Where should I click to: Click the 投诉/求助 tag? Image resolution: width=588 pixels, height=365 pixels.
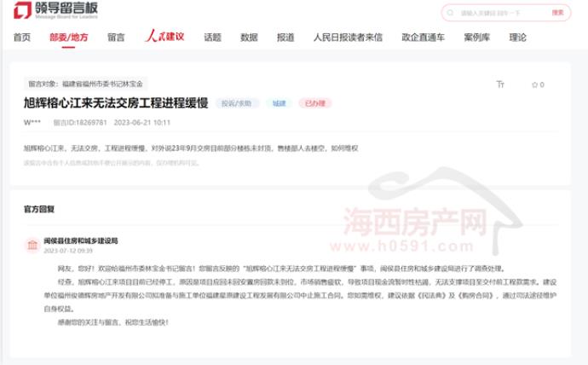tap(237, 103)
